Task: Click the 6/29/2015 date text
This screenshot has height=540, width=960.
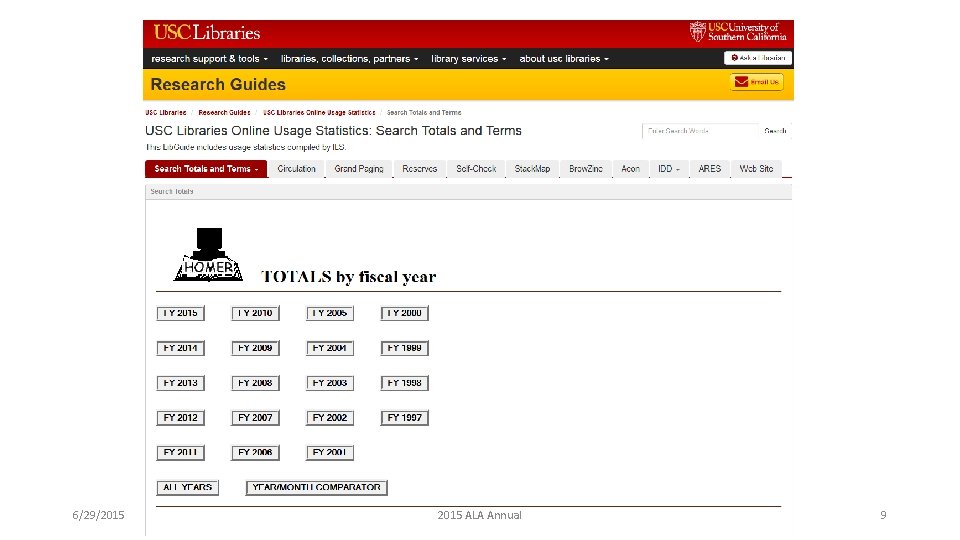Action: (x=98, y=516)
